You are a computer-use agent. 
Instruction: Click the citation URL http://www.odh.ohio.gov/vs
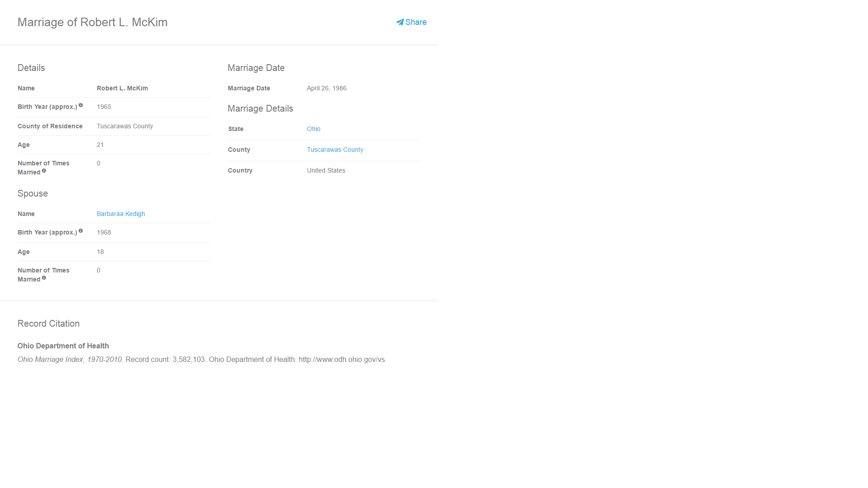click(343, 359)
